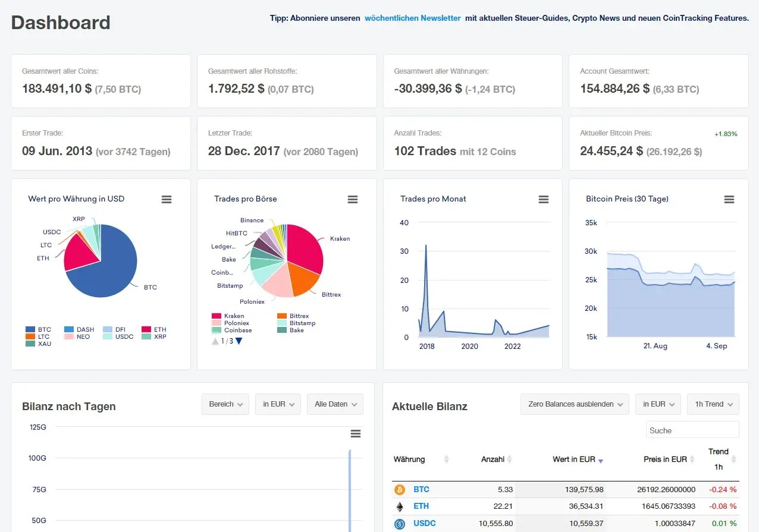Open the Bitcoin Preis chart menu
The height and width of the screenshot is (532, 759).
(x=729, y=199)
